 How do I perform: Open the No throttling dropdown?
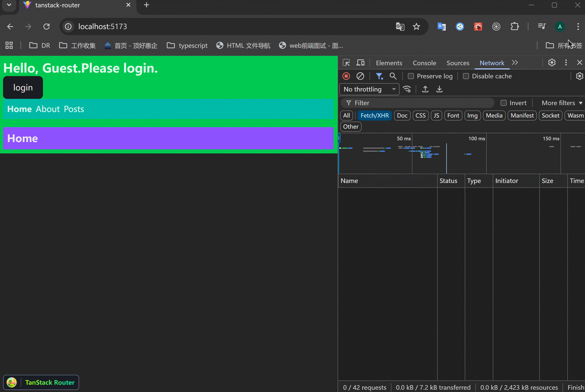tap(369, 89)
